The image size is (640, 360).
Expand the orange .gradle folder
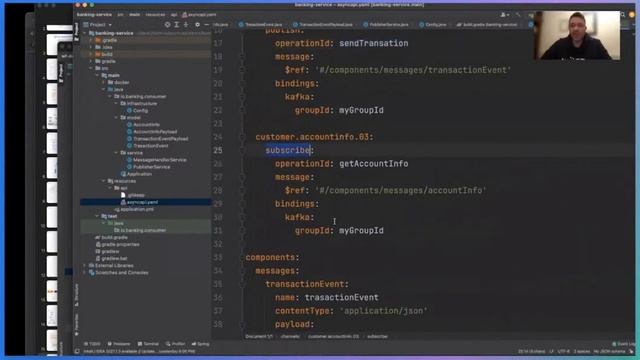[91, 40]
